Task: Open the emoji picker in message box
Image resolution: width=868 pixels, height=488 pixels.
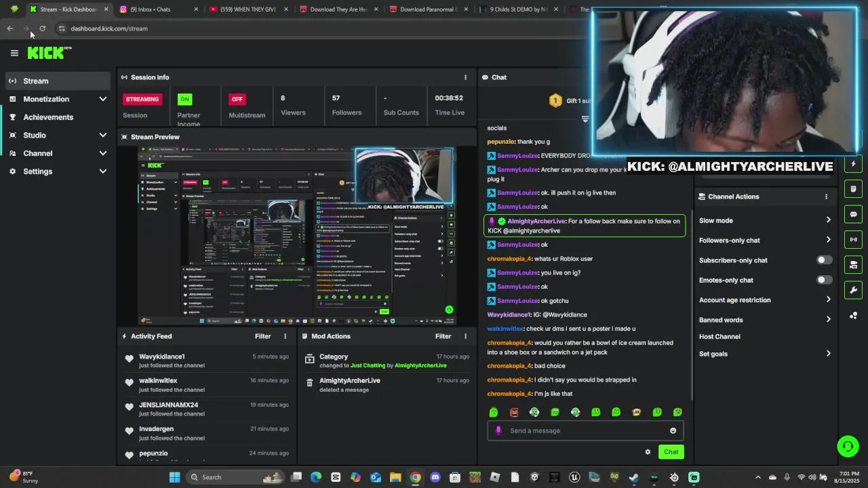Action: [x=673, y=430]
